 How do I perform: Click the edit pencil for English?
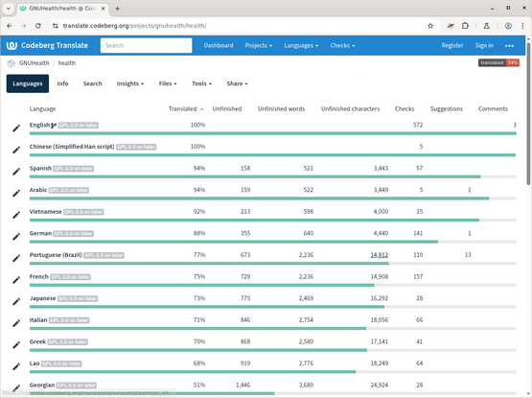tap(16, 129)
